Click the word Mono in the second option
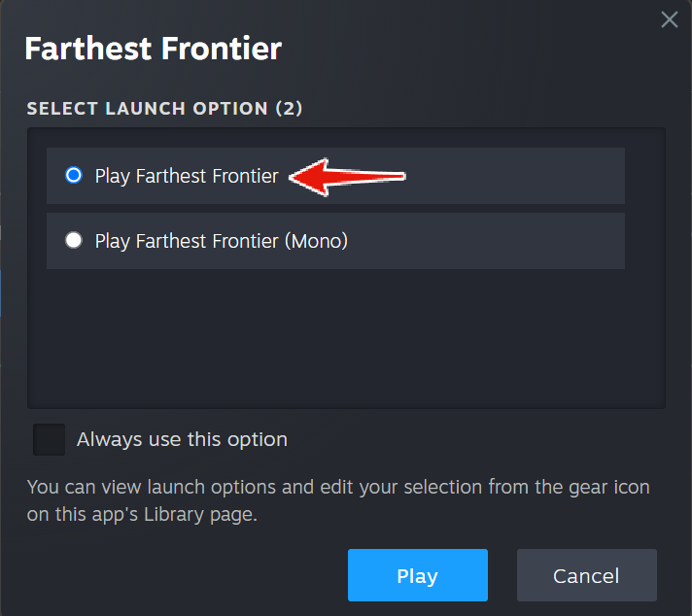Screen dimensions: 692x616 [317, 241]
